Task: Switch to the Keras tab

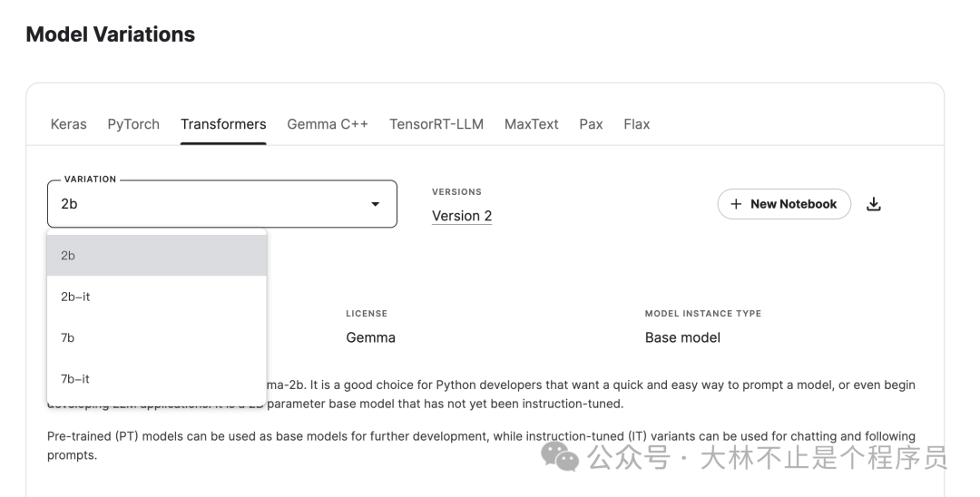Action: 69,124
